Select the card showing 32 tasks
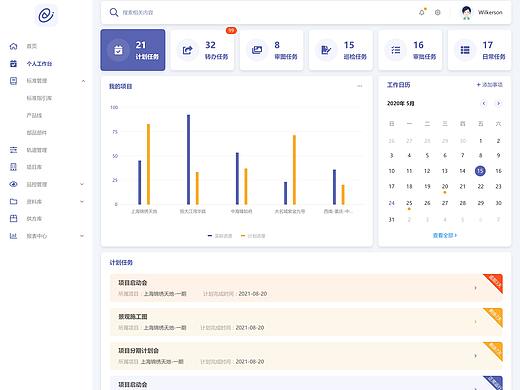The height and width of the screenshot is (390, 520). coord(202,50)
